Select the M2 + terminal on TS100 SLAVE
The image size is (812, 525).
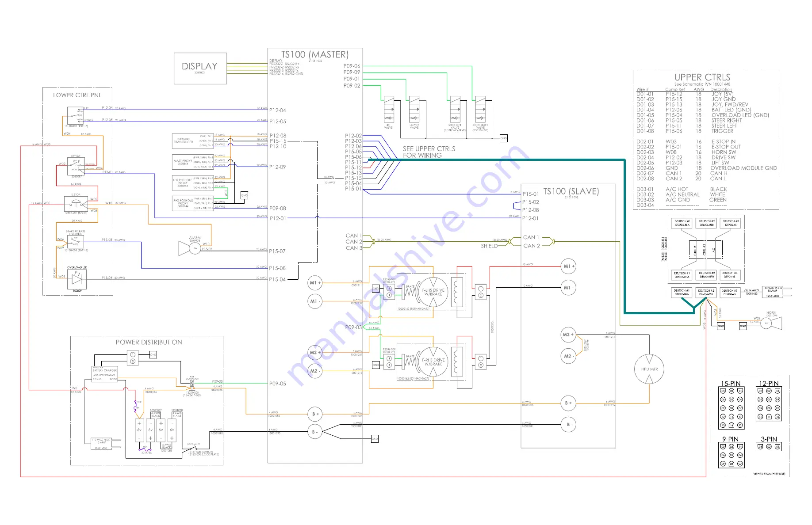click(x=568, y=335)
